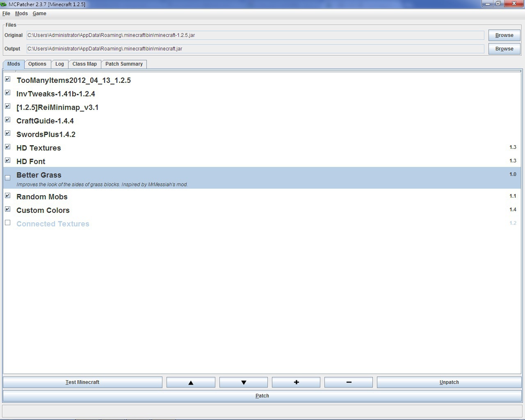Remove selected mod with the minus button
Screen dimensions: 525x420
[x=349, y=382]
